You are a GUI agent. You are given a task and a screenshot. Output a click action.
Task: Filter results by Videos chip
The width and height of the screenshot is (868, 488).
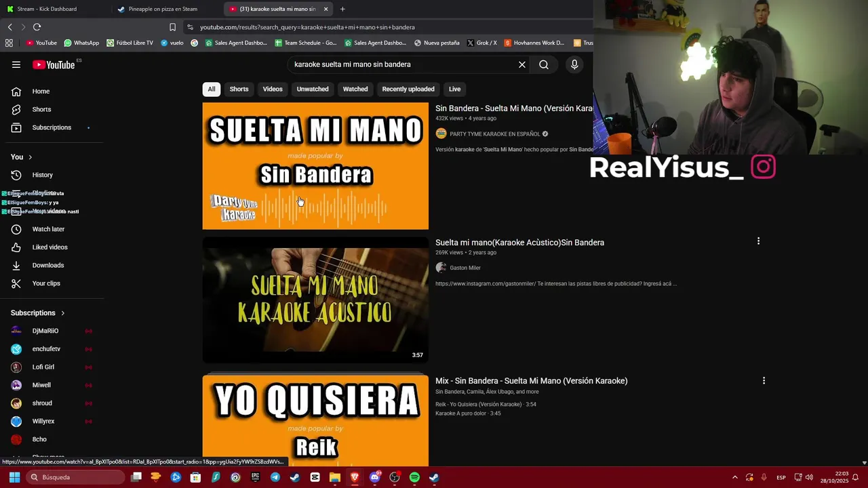[273, 89]
